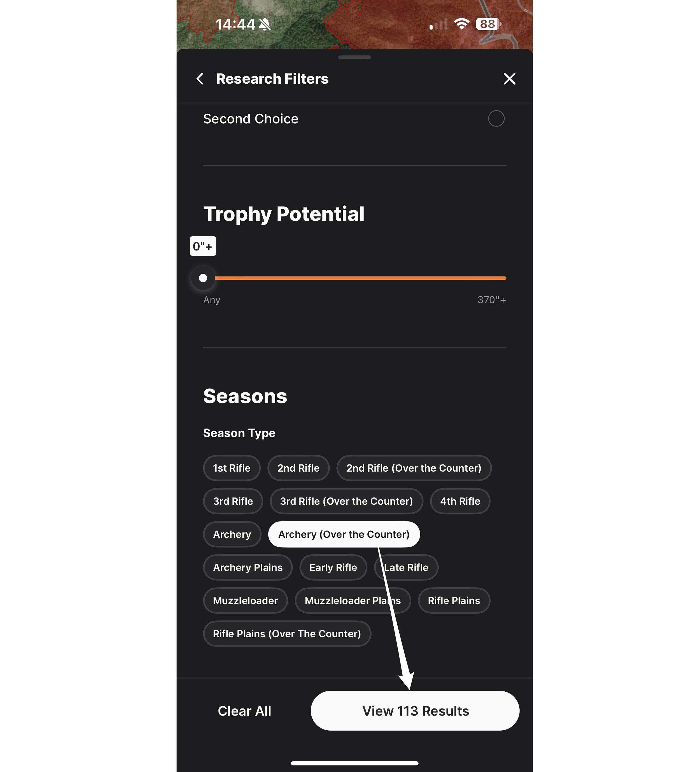Click View 113 Results button

tap(415, 711)
